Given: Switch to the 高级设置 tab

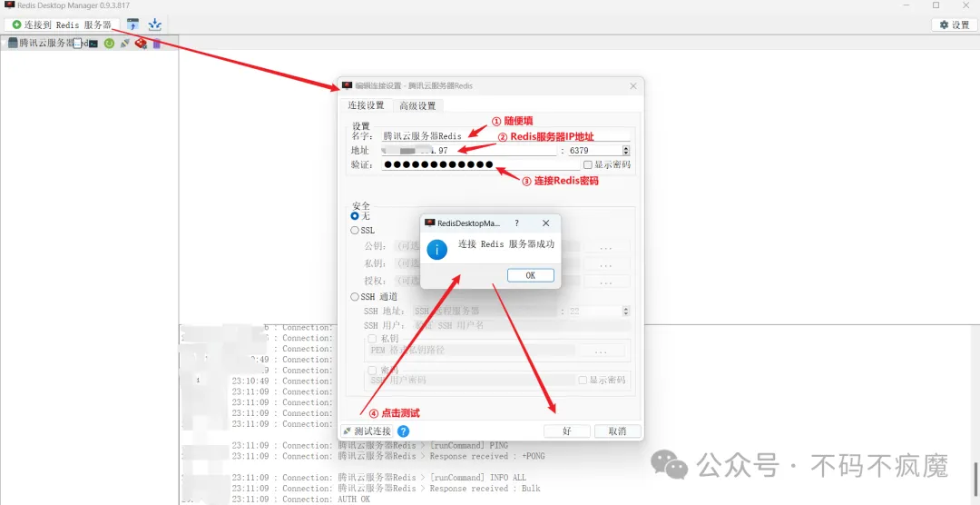Looking at the screenshot, I should click(417, 106).
